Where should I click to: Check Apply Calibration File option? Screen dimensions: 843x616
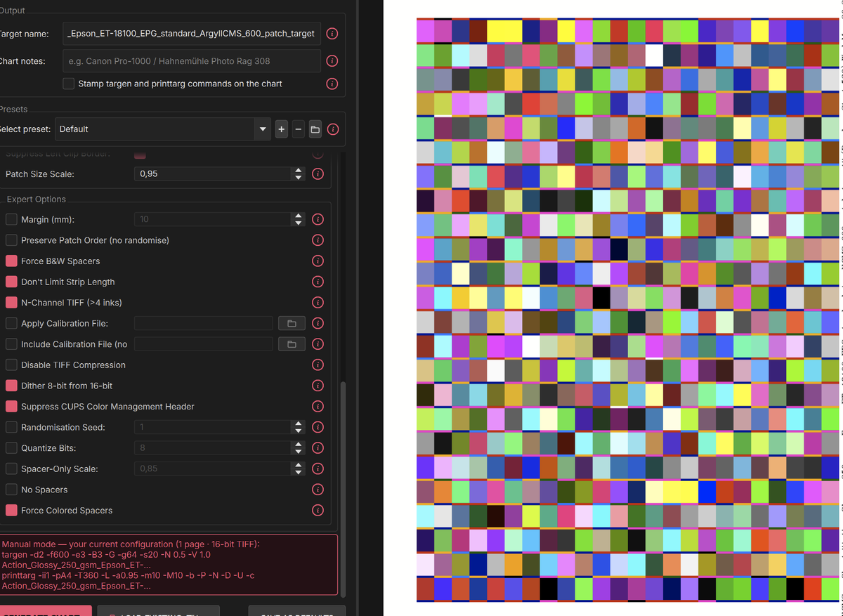(x=11, y=323)
